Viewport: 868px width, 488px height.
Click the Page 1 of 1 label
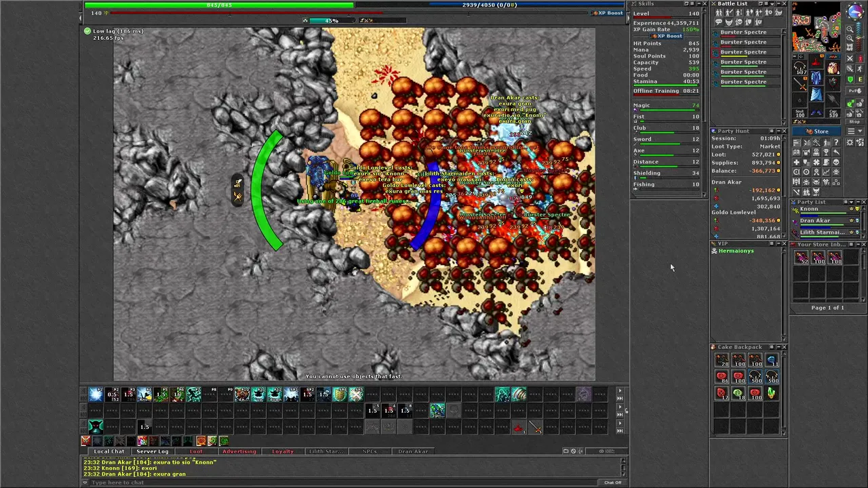[827, 308]
